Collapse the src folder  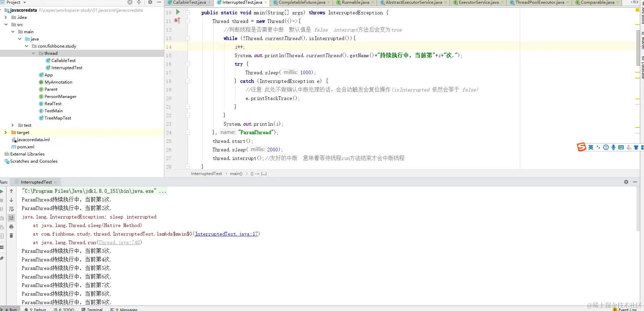6,24
